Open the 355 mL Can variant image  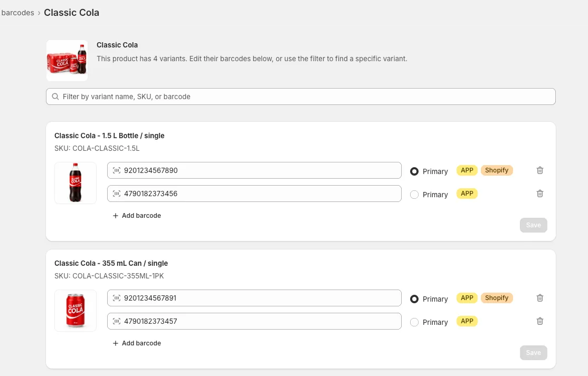click(x=75, y=311)
